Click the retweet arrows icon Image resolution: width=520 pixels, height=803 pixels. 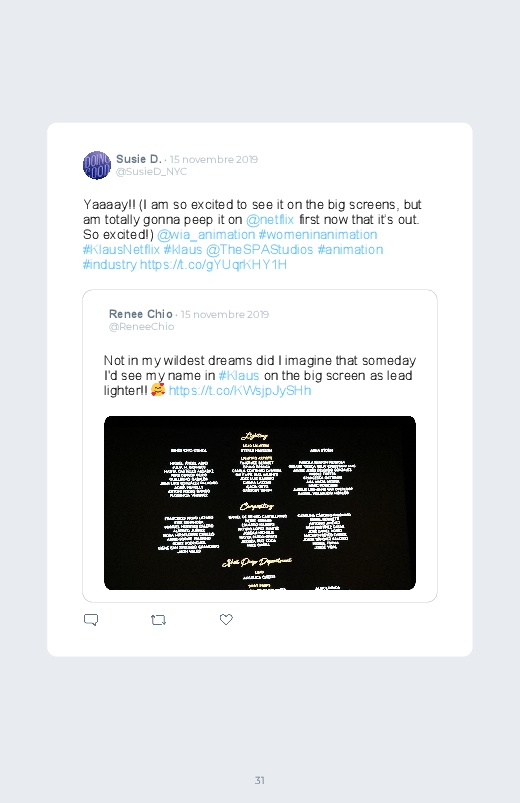158,620
